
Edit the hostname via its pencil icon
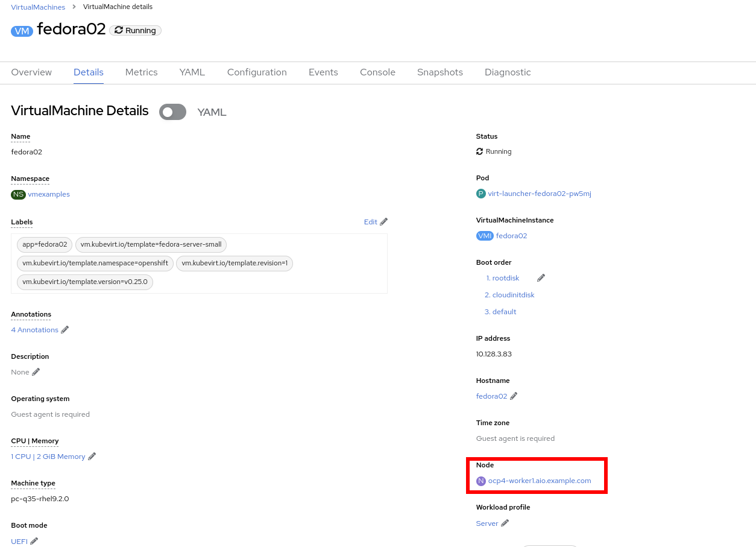tap(512, 396)
